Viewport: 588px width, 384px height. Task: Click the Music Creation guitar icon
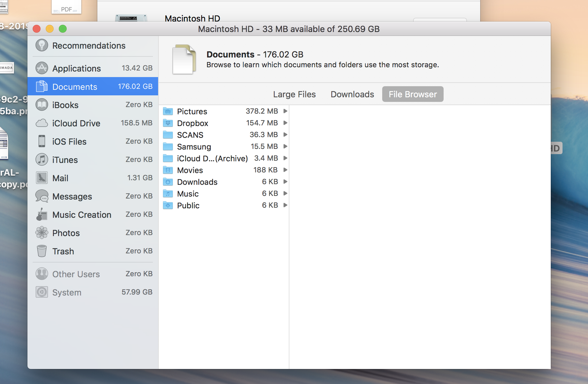42,214
